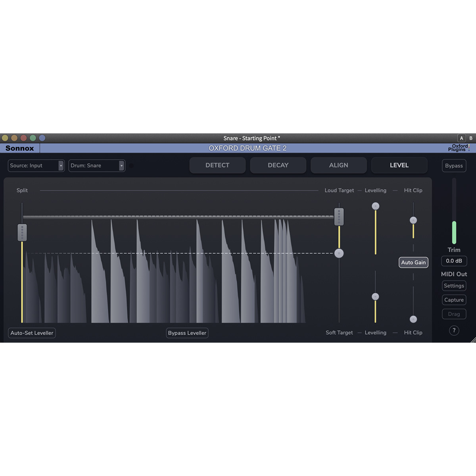This screenshot has height=476, width=476.
Task: Open the Source: Input dropdown
Action: (36, 166)
